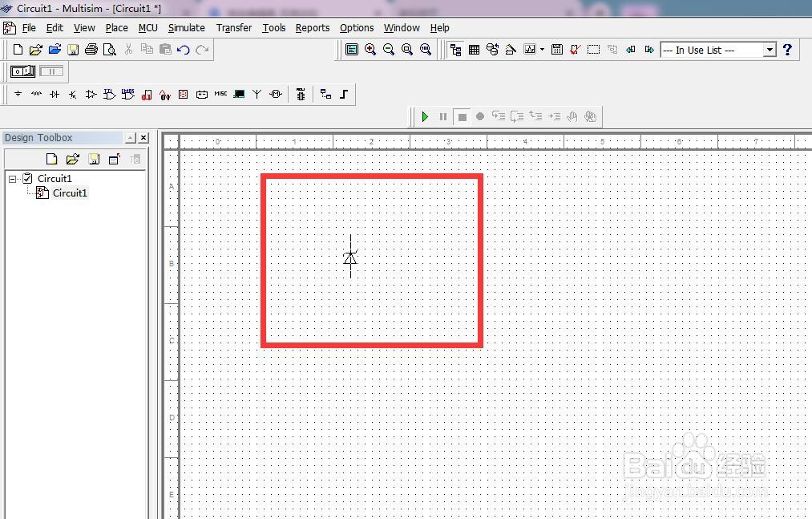Screen dimensions: 812x519
Task: Place an analog op-amp component
Action: (91, 94)
